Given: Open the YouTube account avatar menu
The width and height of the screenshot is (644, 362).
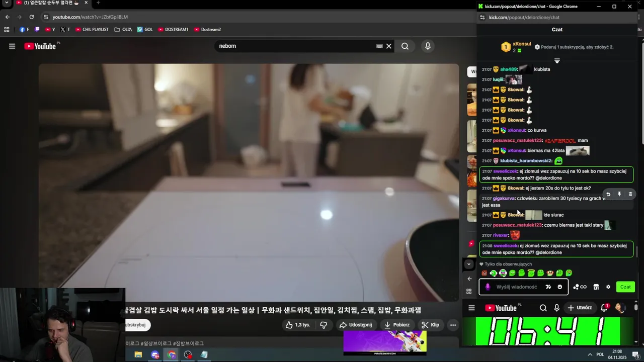Looking at the screenshot, I should (x=620, y=308).
